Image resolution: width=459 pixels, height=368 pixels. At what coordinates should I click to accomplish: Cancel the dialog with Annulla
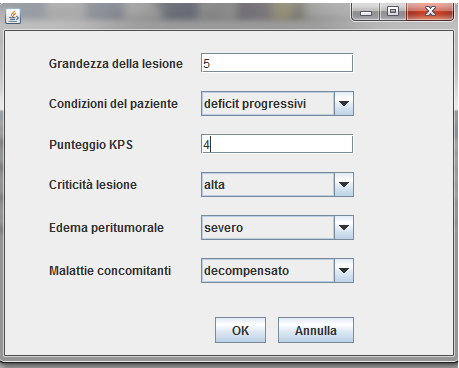tap(316, 330)
